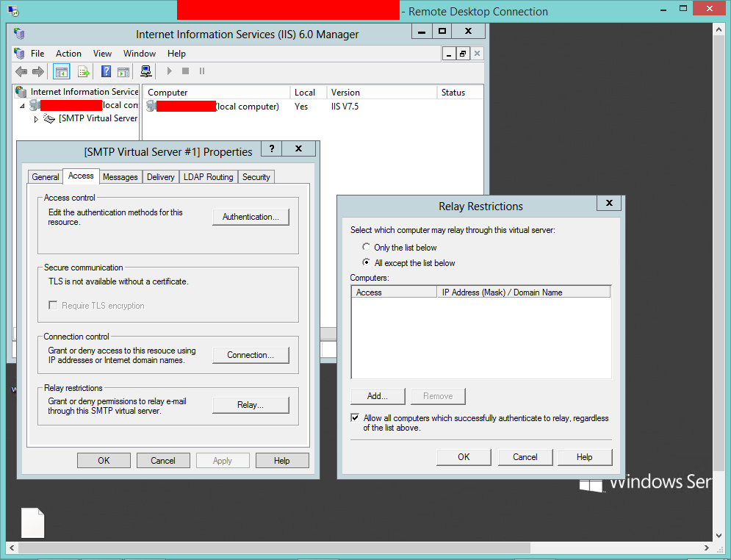This screenshot has height=560, width=731.
Task: Click the connect to computer icon
Action: coord(146,71)
